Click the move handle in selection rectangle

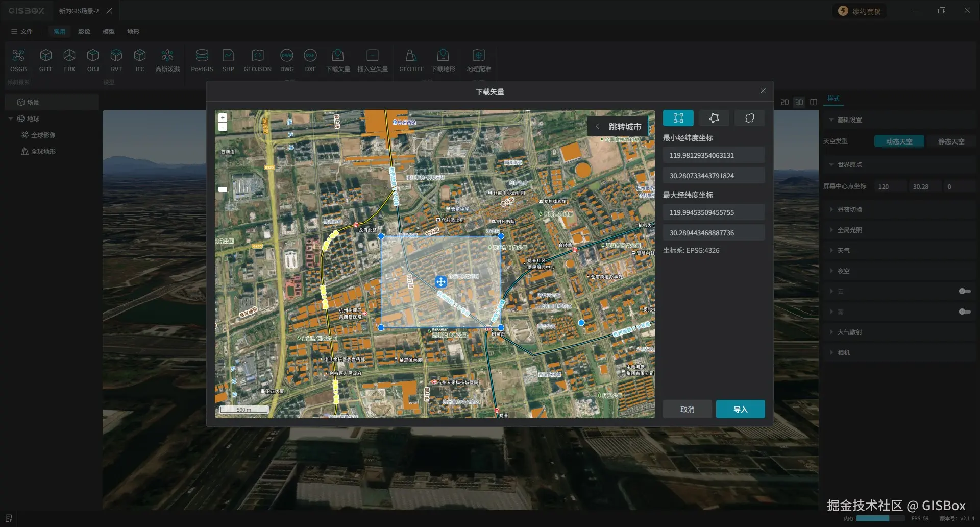pyautogui.click(x=441, y=282)
